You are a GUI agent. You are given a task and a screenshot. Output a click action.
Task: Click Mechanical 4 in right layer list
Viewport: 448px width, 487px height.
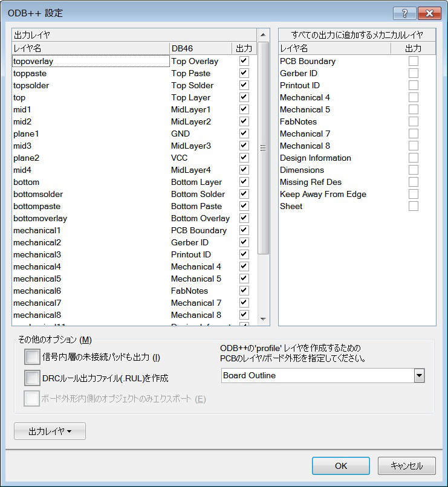(305, 97)
